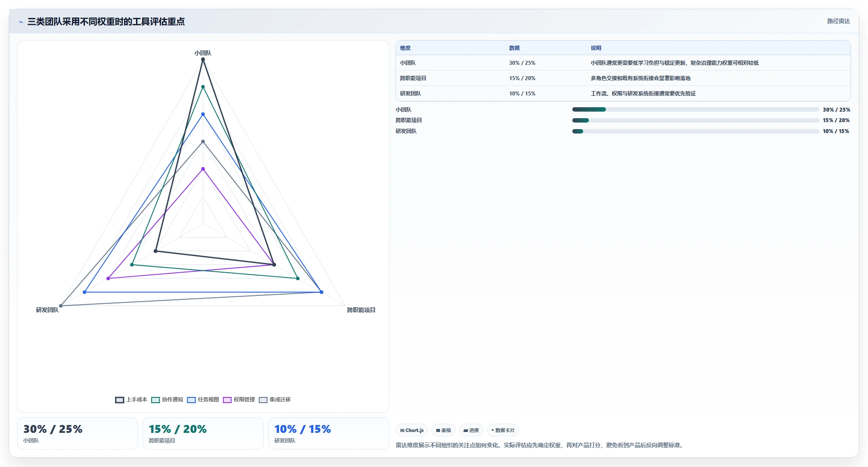Click the 研发团队 radar axis label
868x467 pixels.
(47, 310)
